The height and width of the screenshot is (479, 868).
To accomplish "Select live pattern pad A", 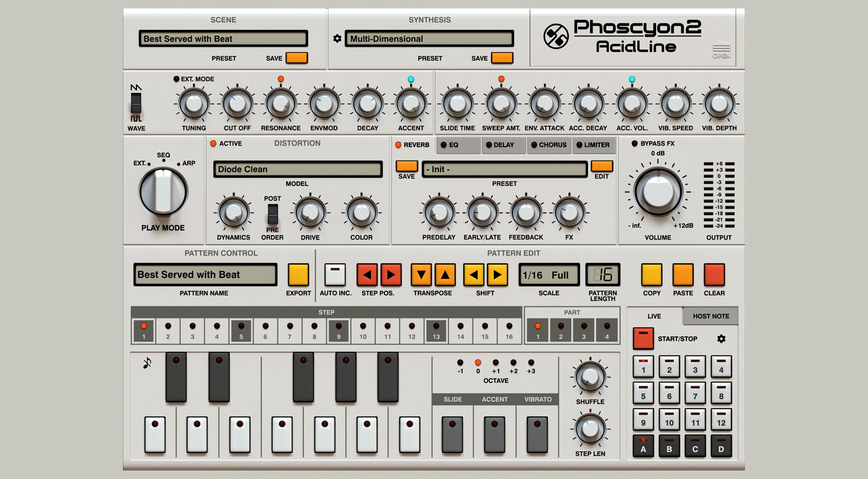I will 643,445.
